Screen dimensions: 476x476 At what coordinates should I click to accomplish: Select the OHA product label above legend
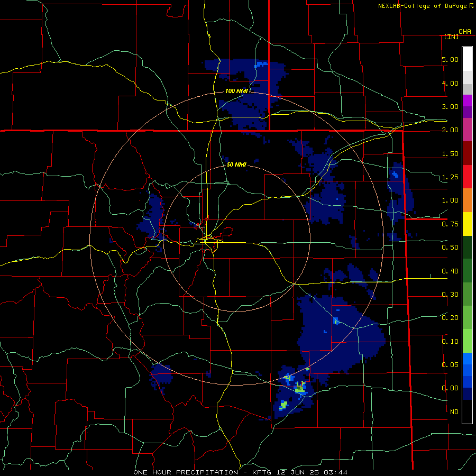[465, 31]
